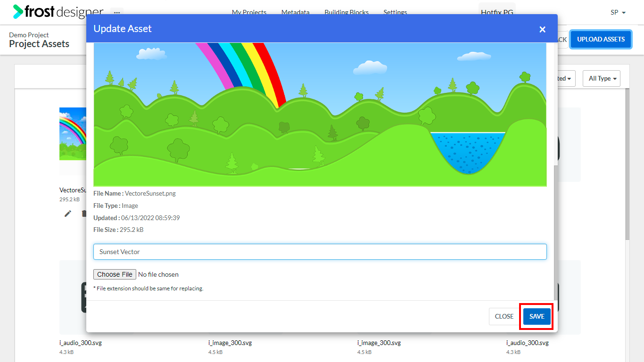Click the file extension replacing note
This screenshot has width=644, height=362.
click(149, 288)
